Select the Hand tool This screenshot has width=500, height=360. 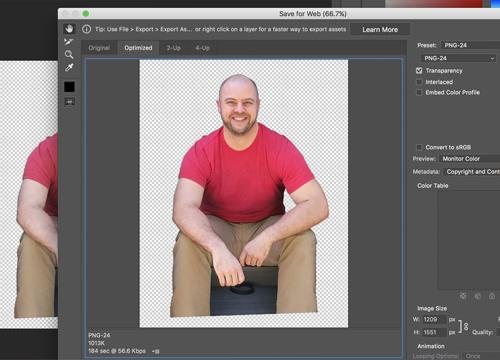(x=69, y=29)
